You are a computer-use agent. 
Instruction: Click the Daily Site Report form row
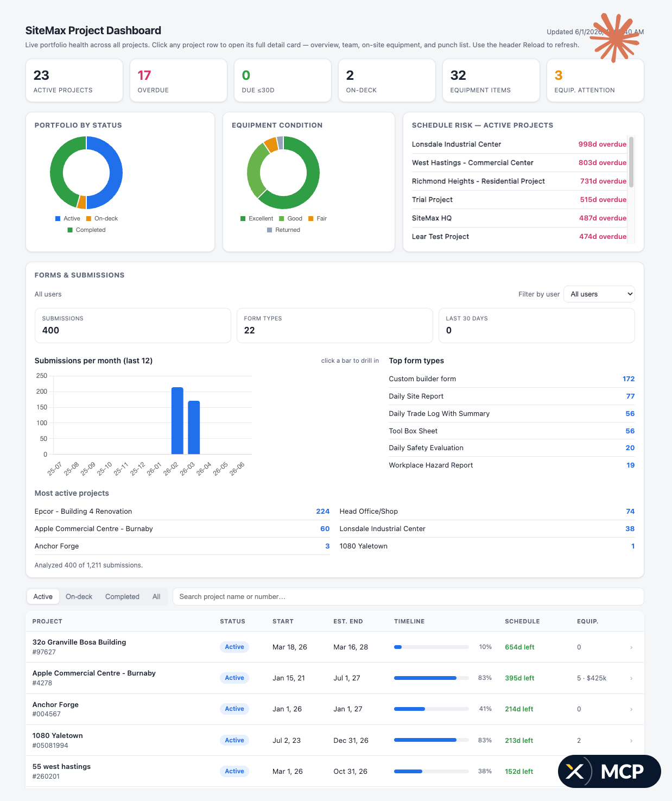click(x=511, y=396)
